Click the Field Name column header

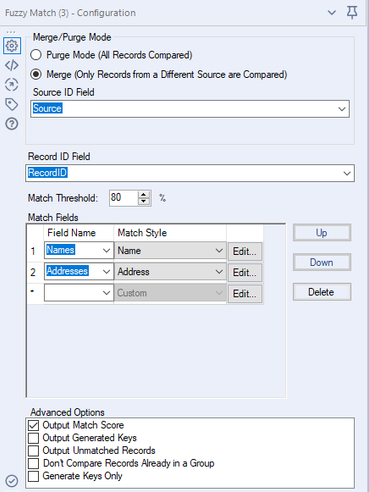pyautogui.click(x=79, y=233)
